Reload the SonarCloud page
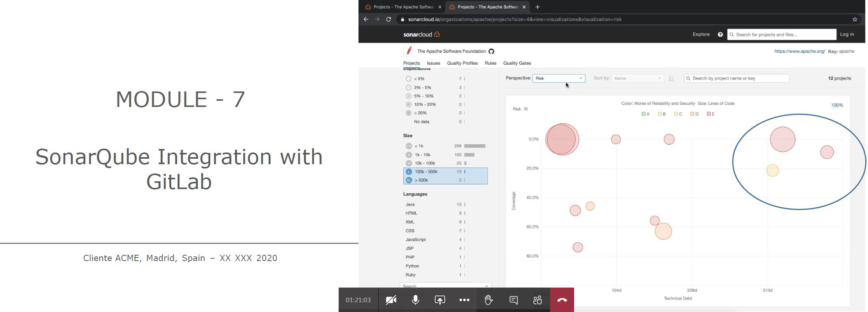868x312 pixels. click(388, 19)
